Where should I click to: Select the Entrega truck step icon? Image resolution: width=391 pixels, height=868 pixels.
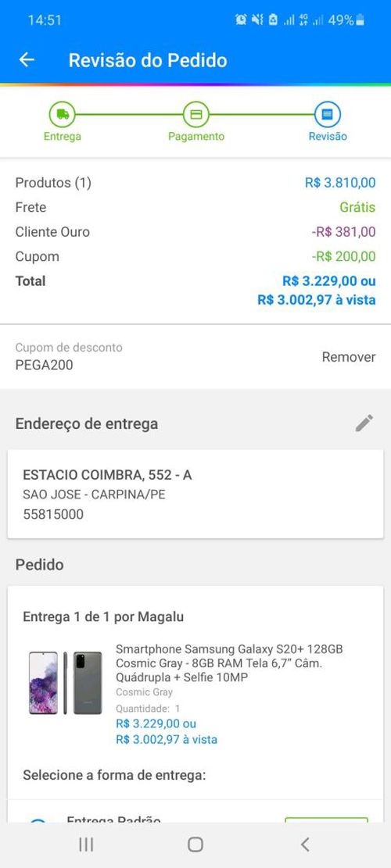62,115
